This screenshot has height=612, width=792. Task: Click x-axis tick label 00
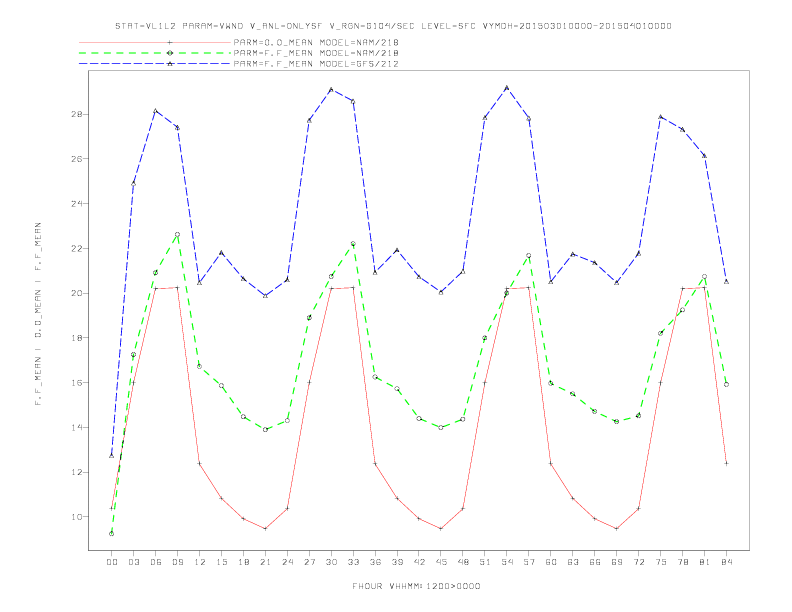point(112,562)
